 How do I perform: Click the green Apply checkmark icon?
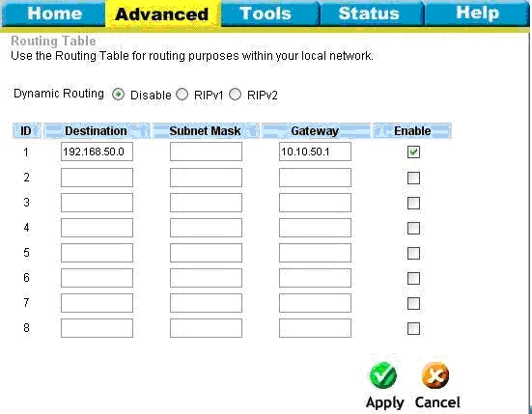pyautogui.click(x=383, y=375)
